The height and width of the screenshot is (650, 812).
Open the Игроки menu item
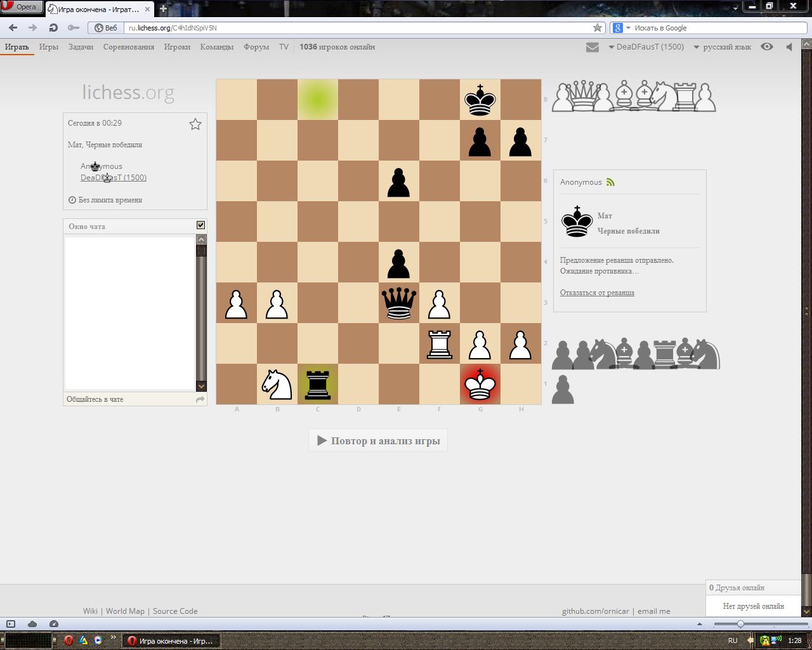coord(177,47)
